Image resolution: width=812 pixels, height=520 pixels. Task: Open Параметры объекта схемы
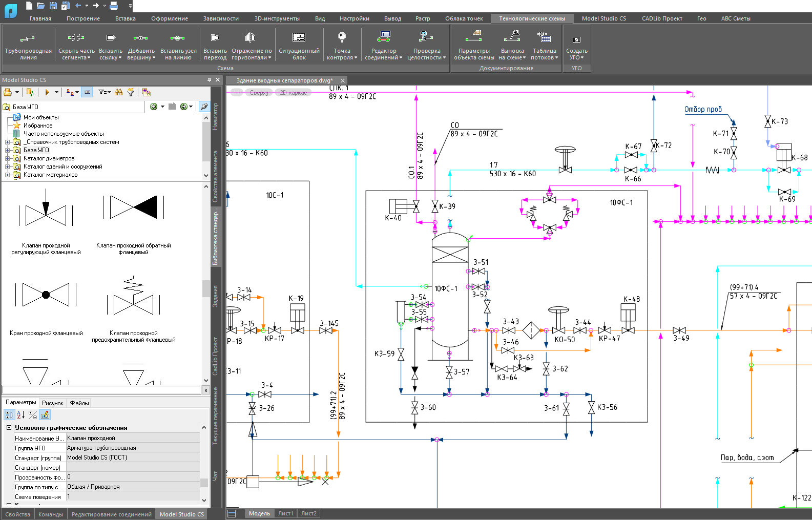click(x=474, y=45)
